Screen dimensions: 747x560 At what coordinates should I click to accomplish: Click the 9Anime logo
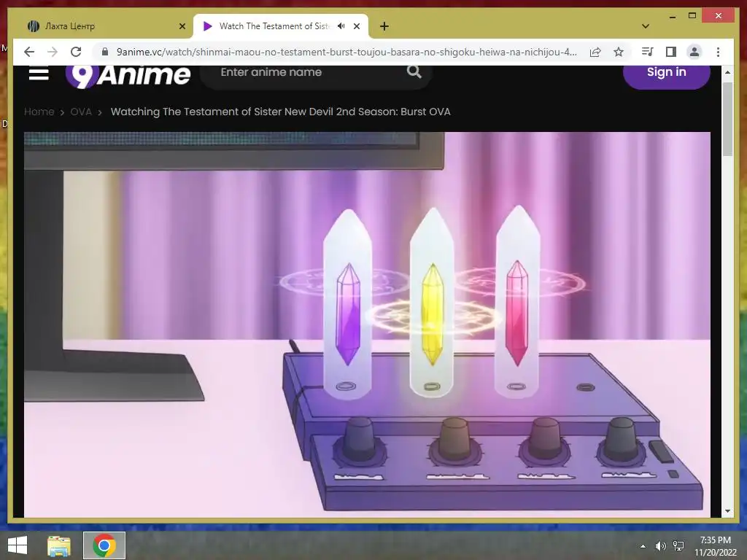[128, 76]
